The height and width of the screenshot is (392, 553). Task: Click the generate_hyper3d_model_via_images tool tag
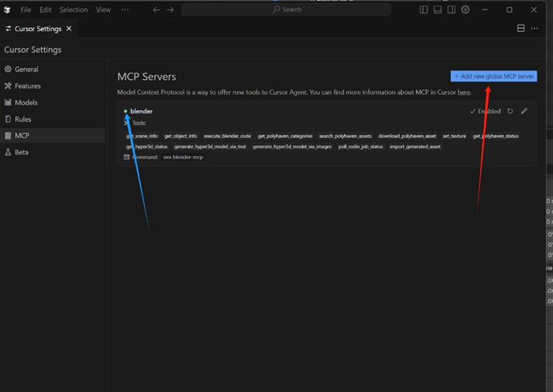point(292,146)
